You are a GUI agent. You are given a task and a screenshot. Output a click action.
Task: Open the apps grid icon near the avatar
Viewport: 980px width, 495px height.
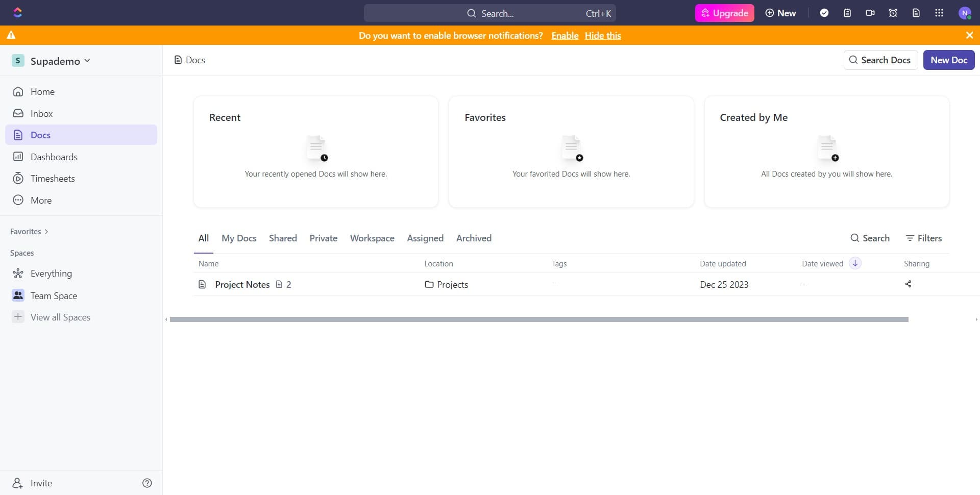click(939, 13)
